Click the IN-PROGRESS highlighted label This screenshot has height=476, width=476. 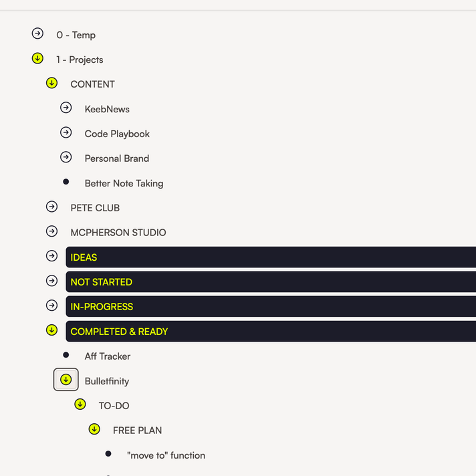pos(102,307)
